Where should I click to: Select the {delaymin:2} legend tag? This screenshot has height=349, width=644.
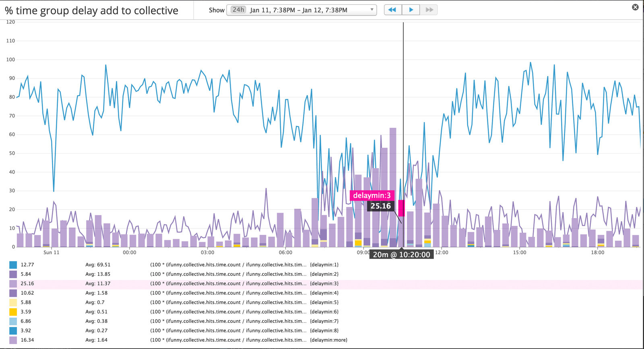pyautogui.click(x=324, y=274)
